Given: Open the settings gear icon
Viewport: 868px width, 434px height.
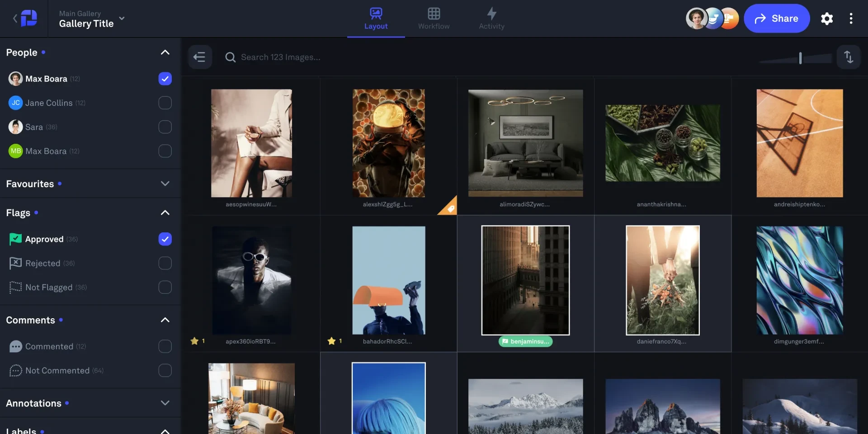Looking at the screenshot, I should pyautogui.click(x=827, y=19).
